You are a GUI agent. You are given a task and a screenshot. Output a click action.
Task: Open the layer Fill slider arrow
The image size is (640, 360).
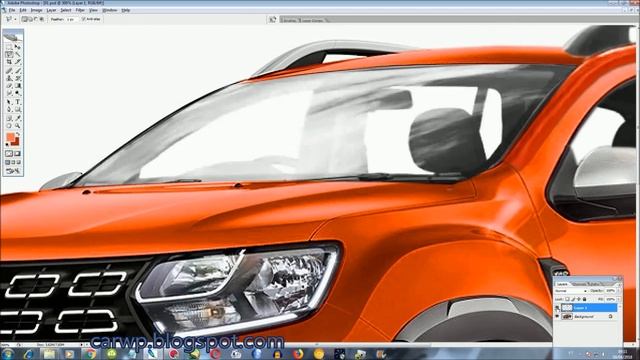(618, 299)
